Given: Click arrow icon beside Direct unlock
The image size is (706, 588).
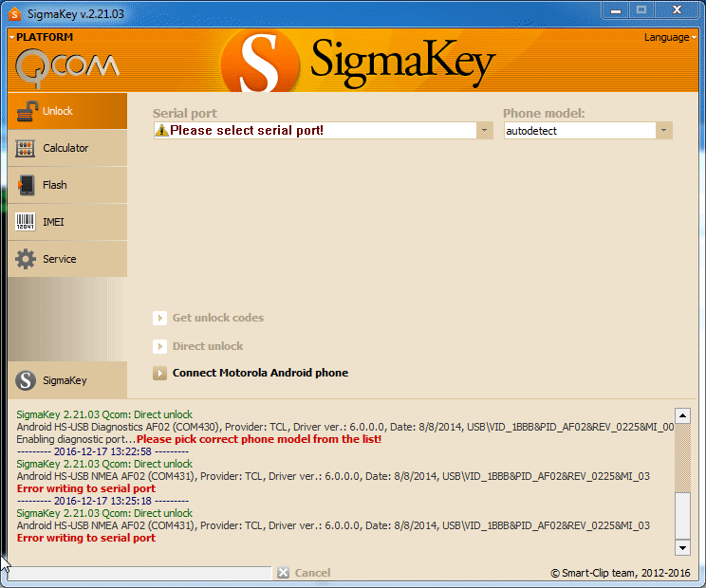Looking at the screenshot, I should [x=159, y=346].
